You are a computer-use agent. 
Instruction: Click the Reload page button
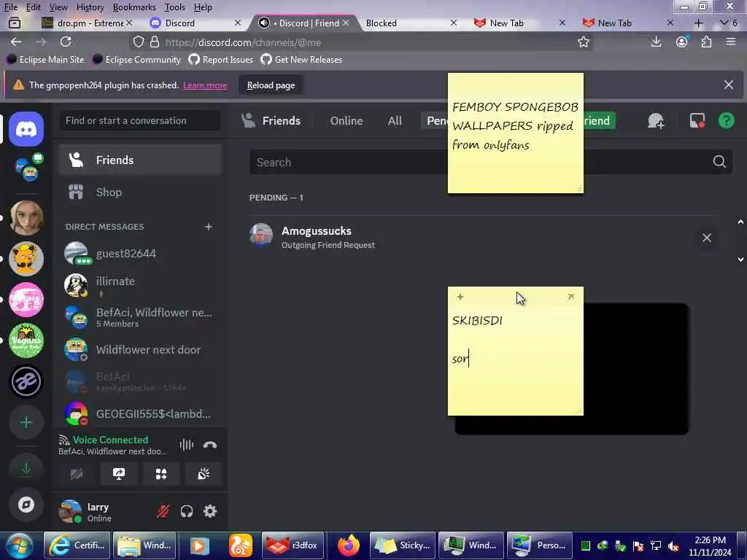tap(271, 85)
